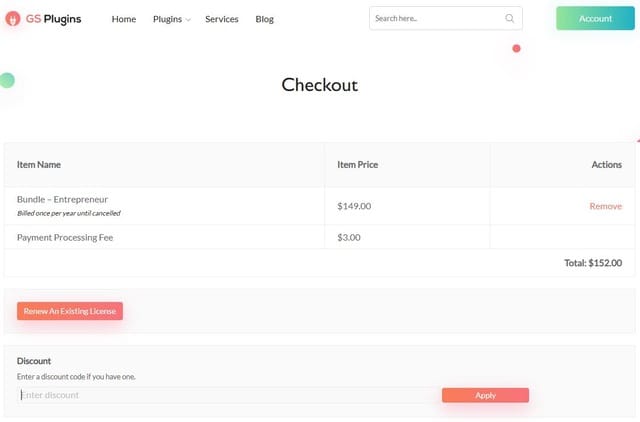Click Renew An Existing License
Screen dimensions: 640x422
70,311
